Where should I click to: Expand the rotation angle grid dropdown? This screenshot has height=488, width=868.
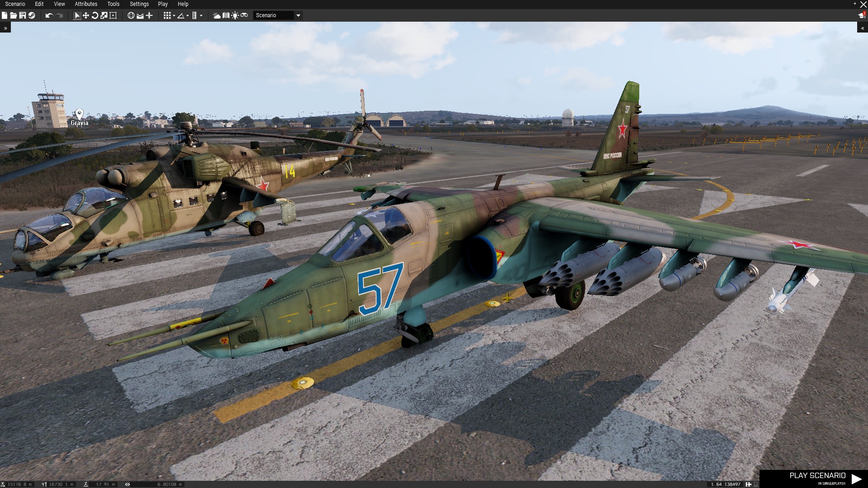tap(188, 16)
